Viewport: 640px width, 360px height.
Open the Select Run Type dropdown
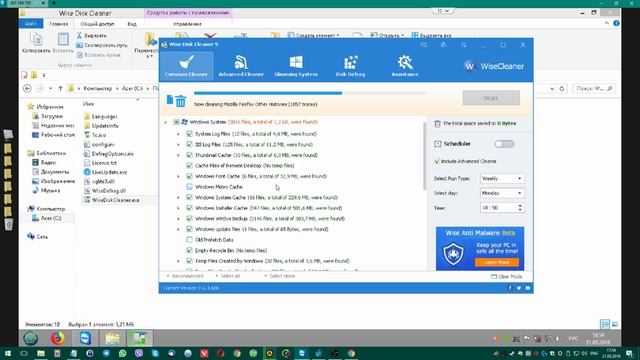click(x=502, y=178)
